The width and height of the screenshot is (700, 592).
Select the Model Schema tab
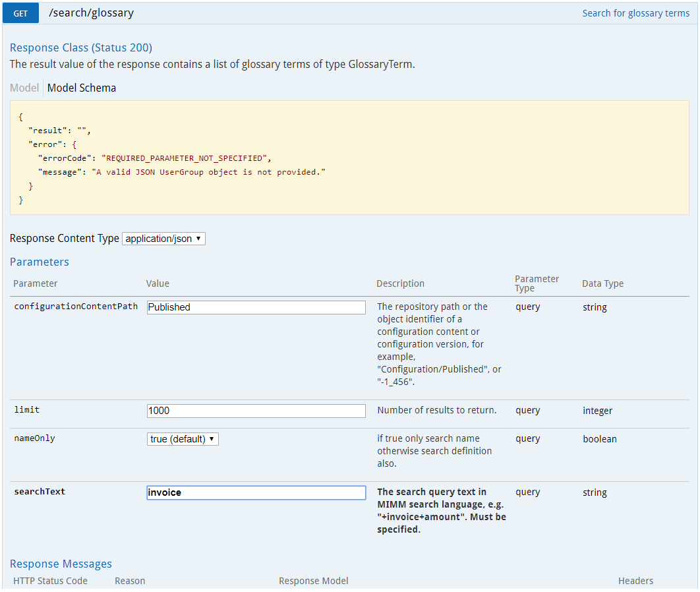[81, 88]
